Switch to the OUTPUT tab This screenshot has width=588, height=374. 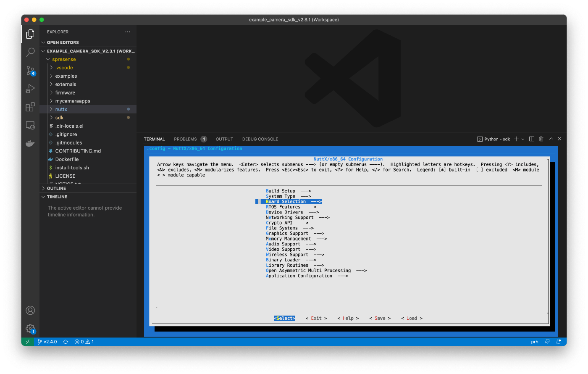coord(224,139)
